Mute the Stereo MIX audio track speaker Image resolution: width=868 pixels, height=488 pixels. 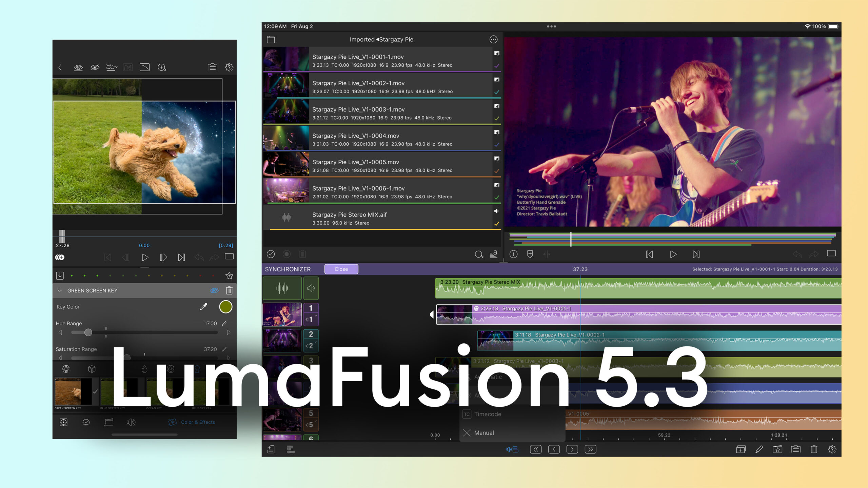311,288
